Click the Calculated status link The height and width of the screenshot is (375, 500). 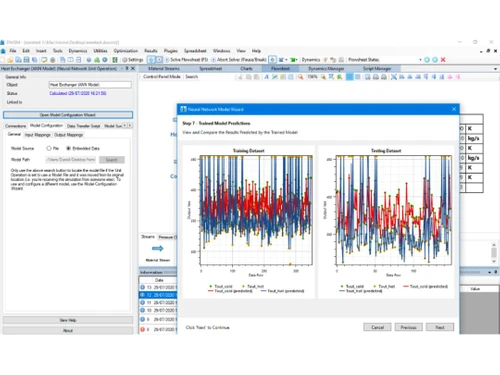coord(78,93)
